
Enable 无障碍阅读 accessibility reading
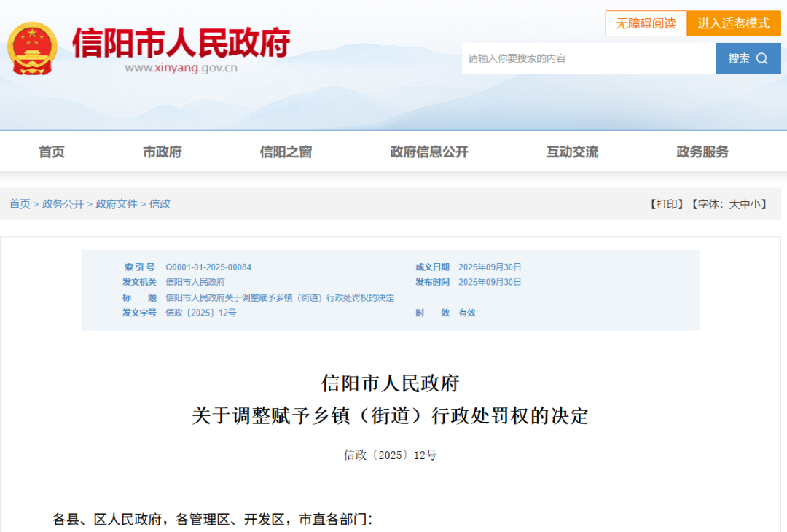(646, 23)
